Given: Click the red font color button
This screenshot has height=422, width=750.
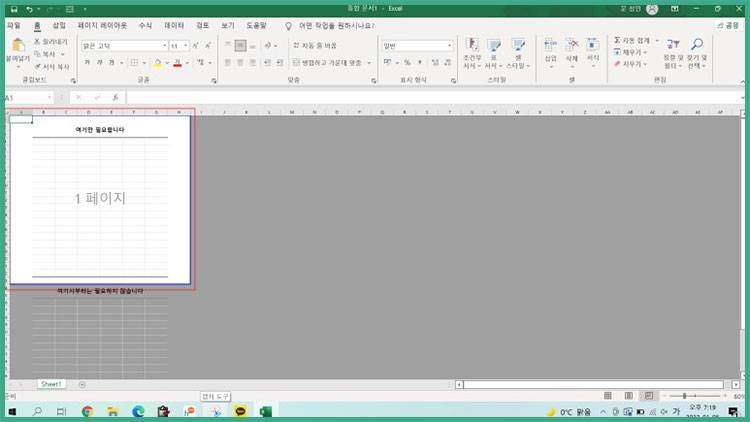Looking at the screenshot, I should [177, 63].
